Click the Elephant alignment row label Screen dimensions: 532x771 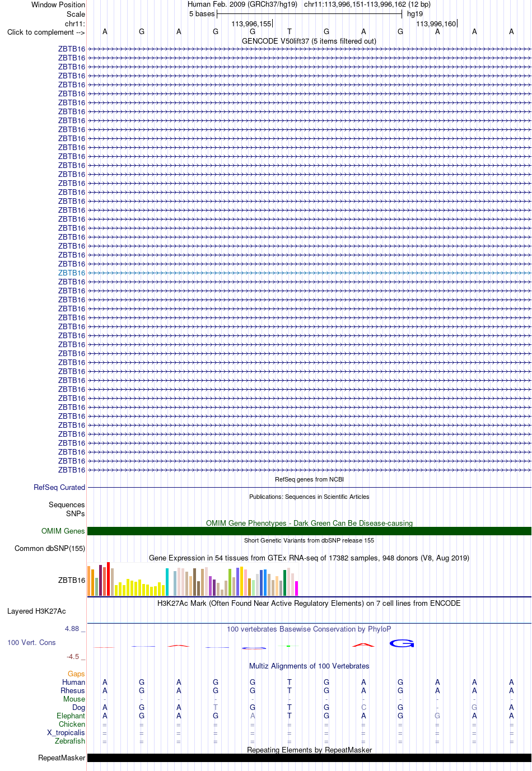[71, 716]
